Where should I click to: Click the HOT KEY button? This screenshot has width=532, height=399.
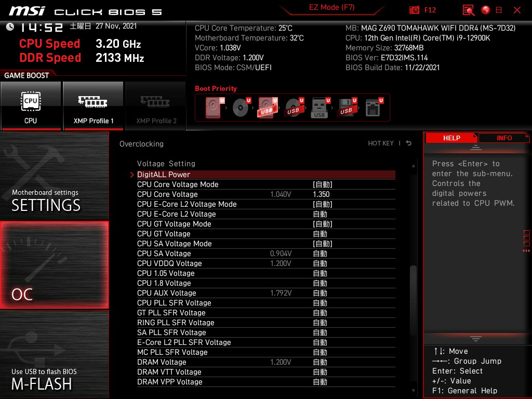pos(381,143)
